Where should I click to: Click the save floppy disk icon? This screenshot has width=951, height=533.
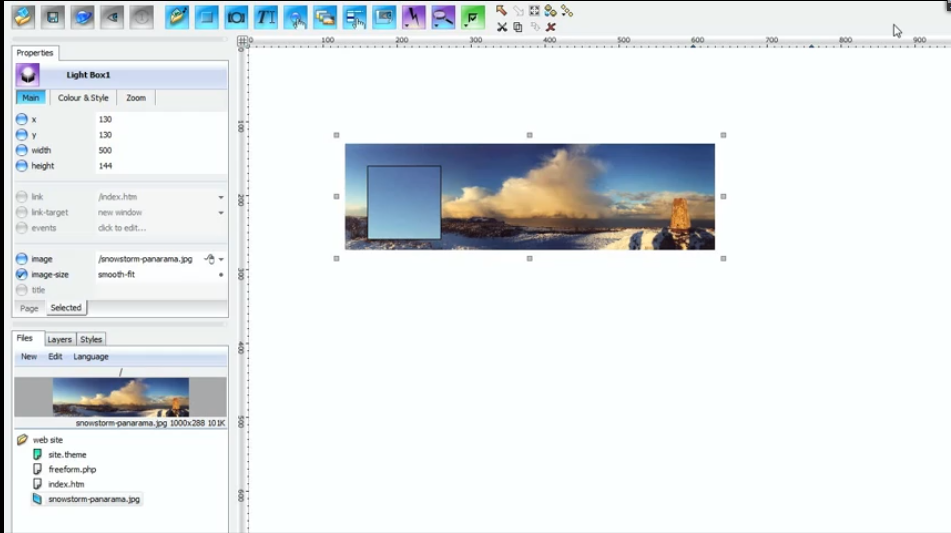point(53,17)
